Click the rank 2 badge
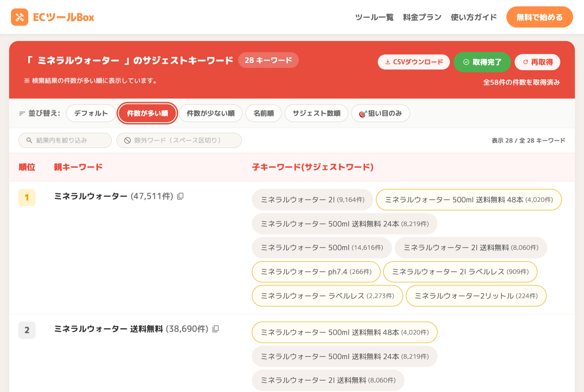The image size is (584, 392). (27, 330)
